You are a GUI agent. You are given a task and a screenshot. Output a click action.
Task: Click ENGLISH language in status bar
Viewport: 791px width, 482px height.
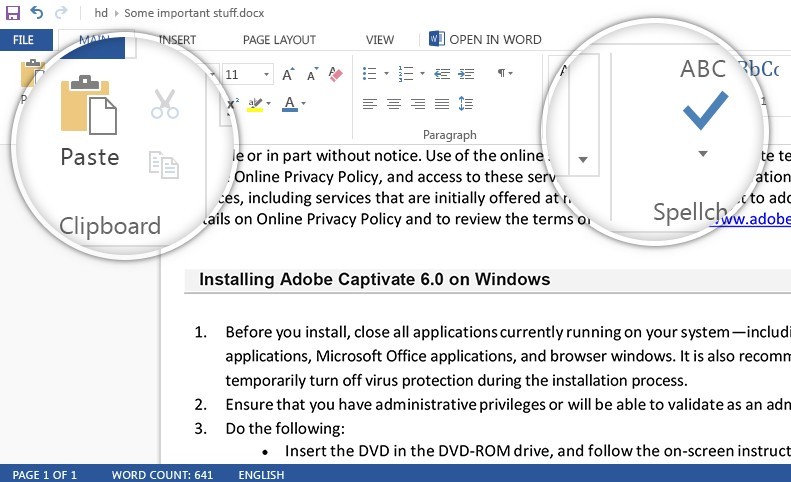click(261, 475)
